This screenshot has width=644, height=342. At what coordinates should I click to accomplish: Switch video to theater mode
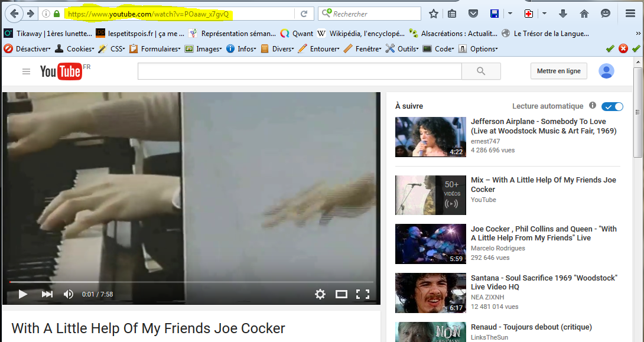[x=341, y=294]
